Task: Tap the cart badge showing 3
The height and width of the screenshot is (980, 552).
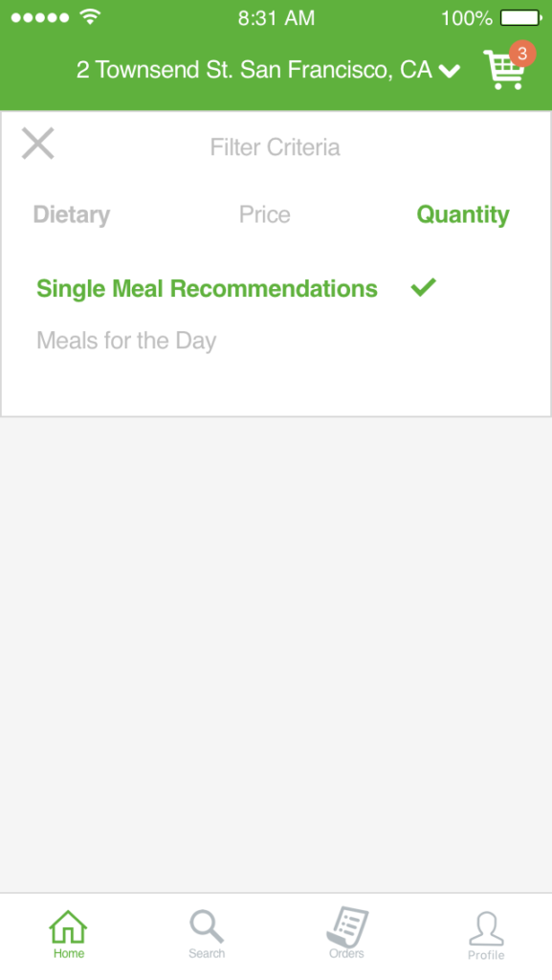Action: point(522,54)
